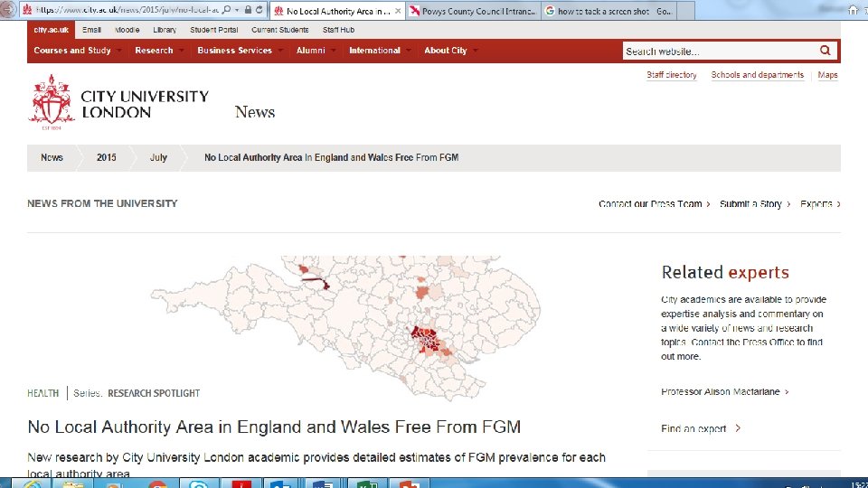Open the Schools and departments link
Image resolution: width=868 pixels, height=488 pixels.
(758, 75)
